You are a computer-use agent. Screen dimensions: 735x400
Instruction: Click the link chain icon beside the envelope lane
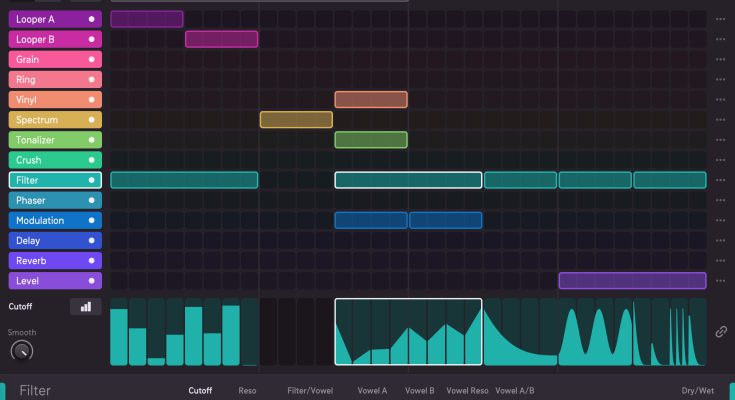tap(721, 332)
